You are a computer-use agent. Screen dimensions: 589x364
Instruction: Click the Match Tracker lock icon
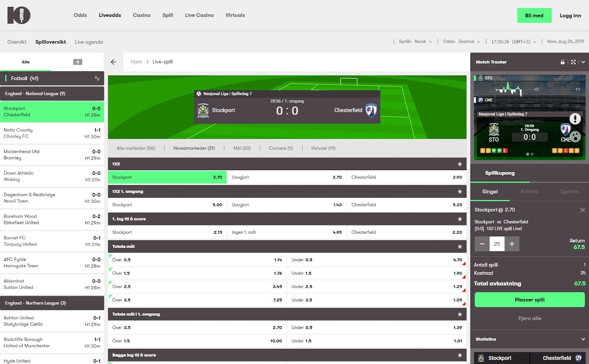click(562, 62)
